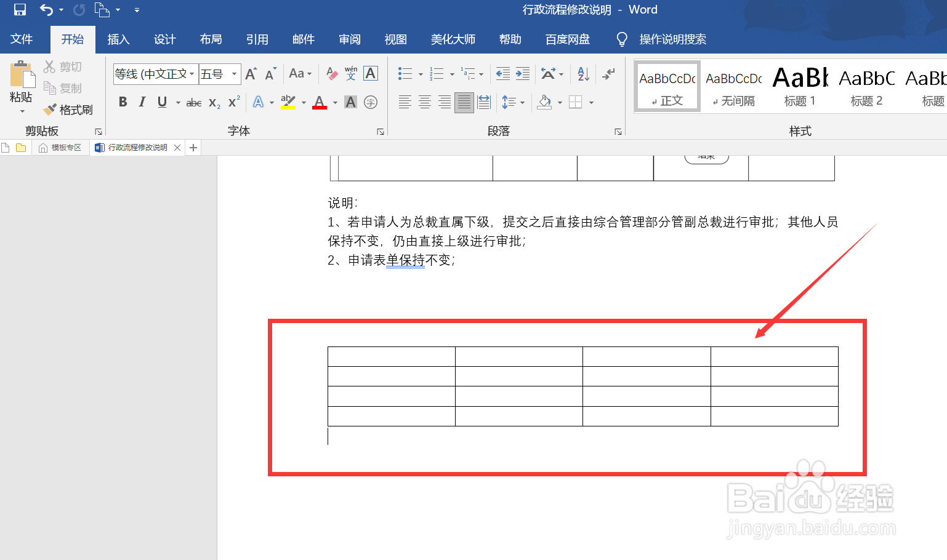947x560 pixels.
Task: Switch to the 插入 ribbon tab
Action: pos(118,39)
